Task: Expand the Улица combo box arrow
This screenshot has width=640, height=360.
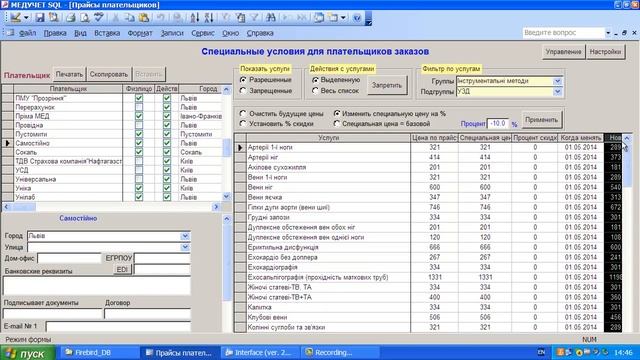Action: tap(185, 247)
